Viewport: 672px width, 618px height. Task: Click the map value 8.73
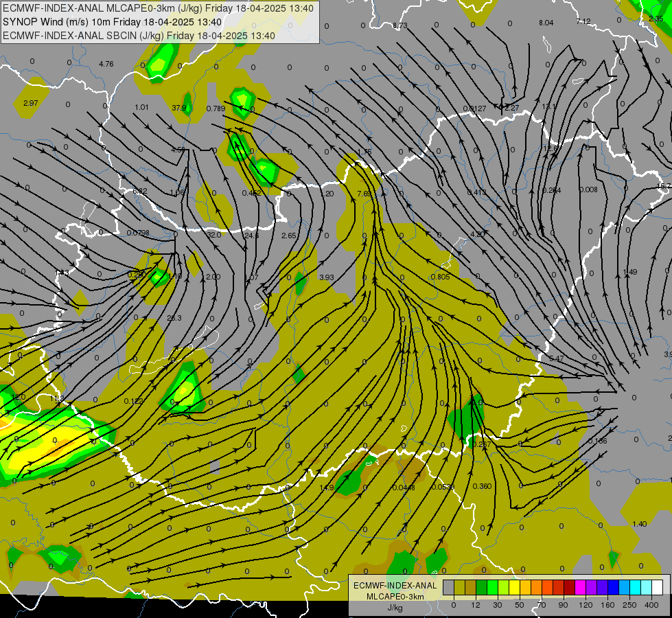coord(400,25)
